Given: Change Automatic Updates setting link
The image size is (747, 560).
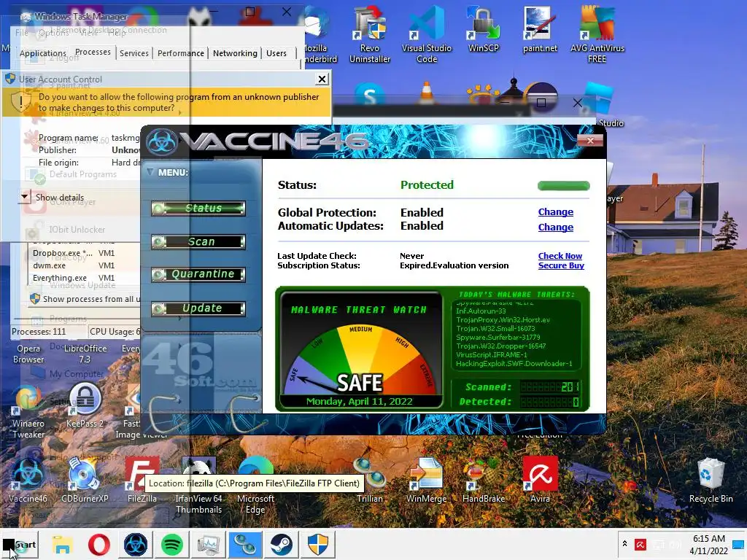Looking at the screenshot, I should 555,227.
